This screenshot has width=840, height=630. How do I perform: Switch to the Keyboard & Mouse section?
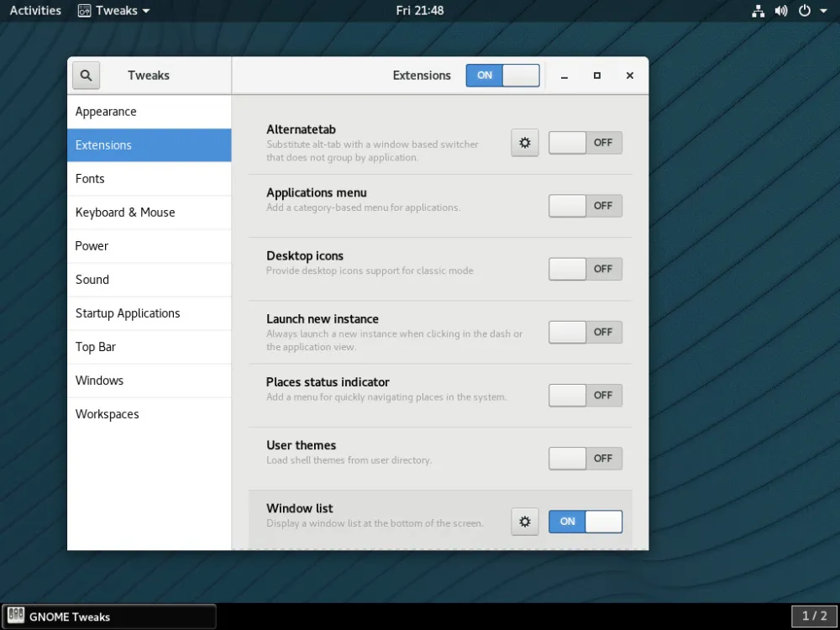point(124,212)
